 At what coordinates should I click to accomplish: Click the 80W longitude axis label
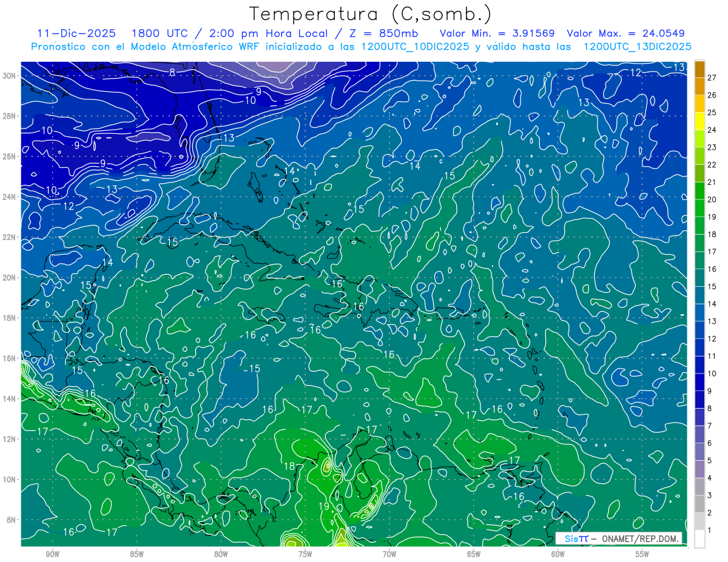click(x=221, y=554)
